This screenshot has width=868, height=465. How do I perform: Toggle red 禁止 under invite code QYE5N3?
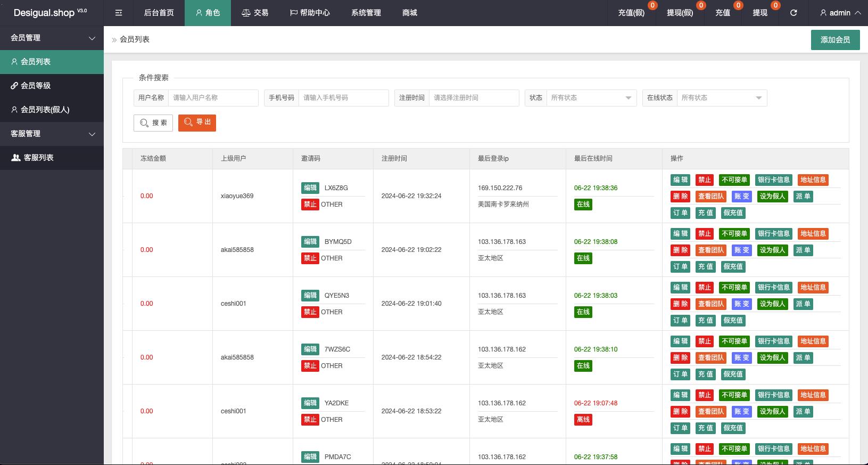pyautogui.click(x=310, y=312)
